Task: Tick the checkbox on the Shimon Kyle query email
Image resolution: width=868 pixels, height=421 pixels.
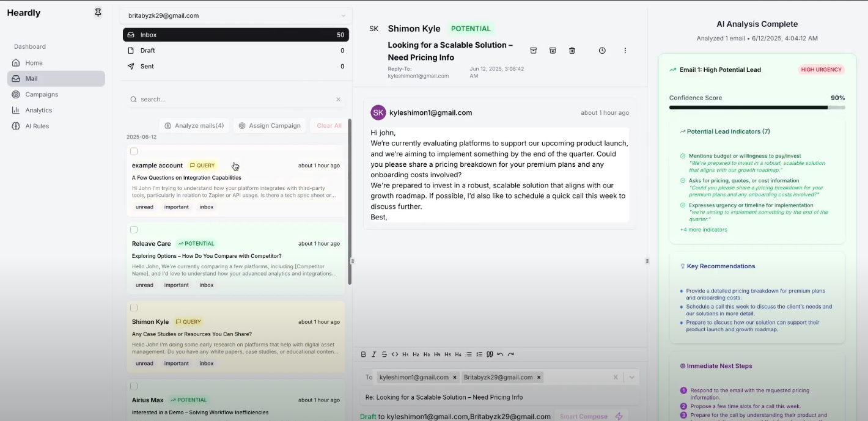Action: pyautogui.click(x=134, y=308)
